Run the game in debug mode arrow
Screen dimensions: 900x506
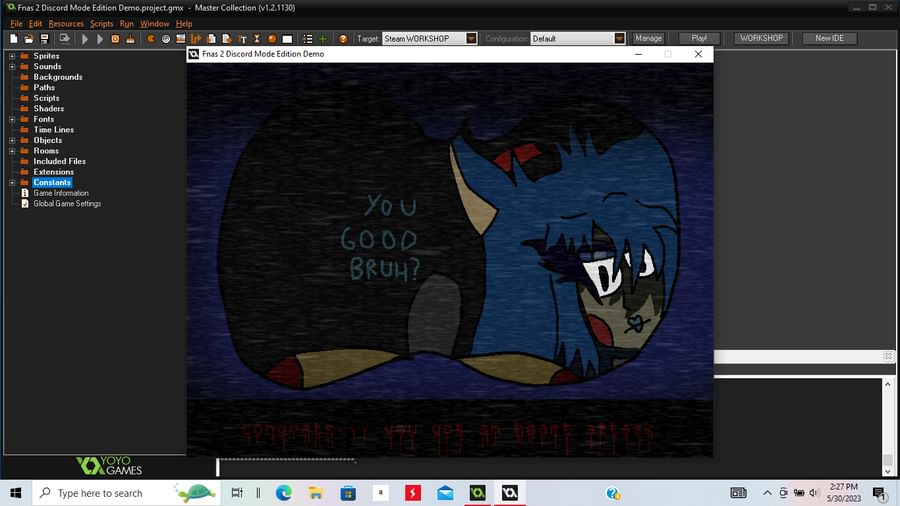click(99, 38)
